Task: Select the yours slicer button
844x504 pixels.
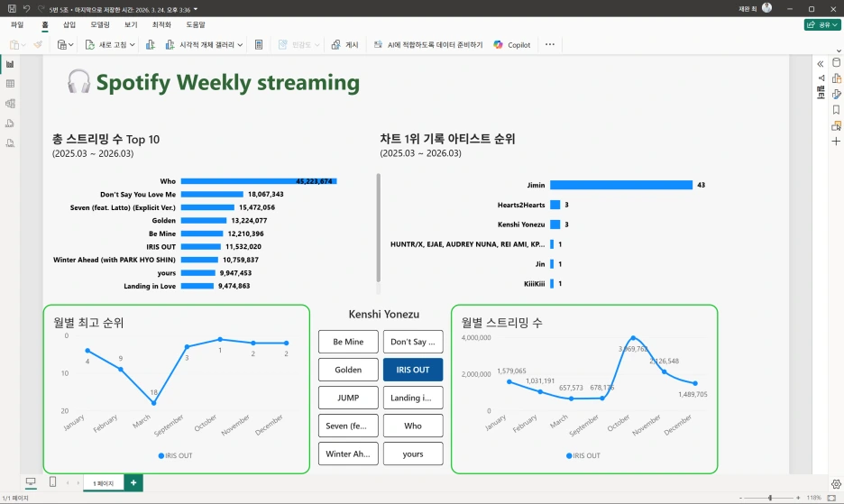Action: point(413,454)
